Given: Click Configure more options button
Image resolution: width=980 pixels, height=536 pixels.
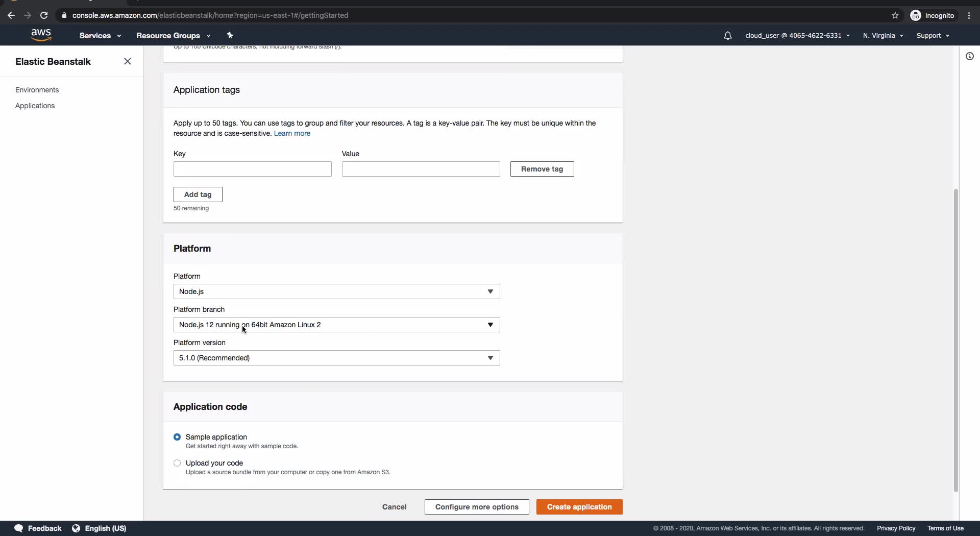Looking at the screenshot, I should tap(477, 507).
